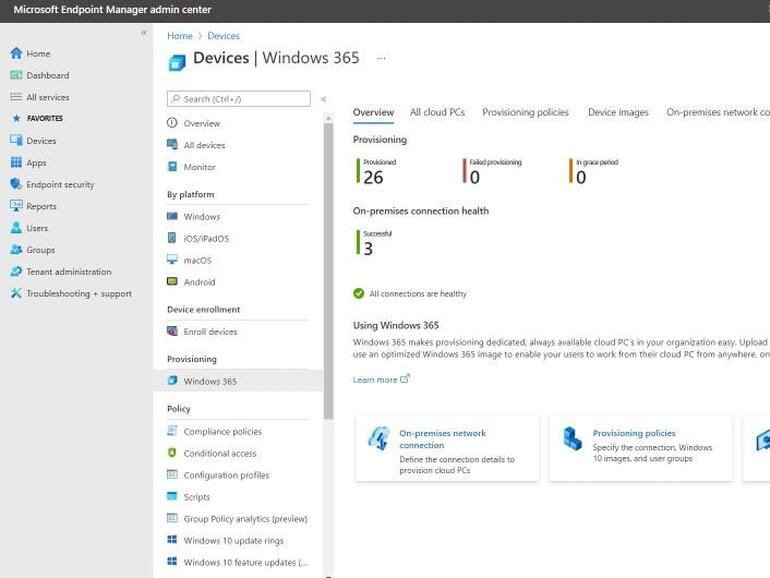Click the Windows 10 update rings icon

[172, 540]
